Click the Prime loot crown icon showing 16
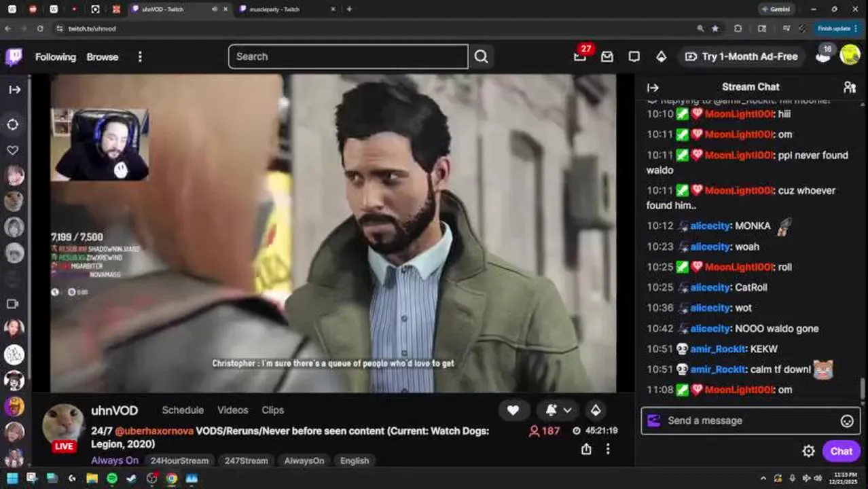 (x=823, y=55)
